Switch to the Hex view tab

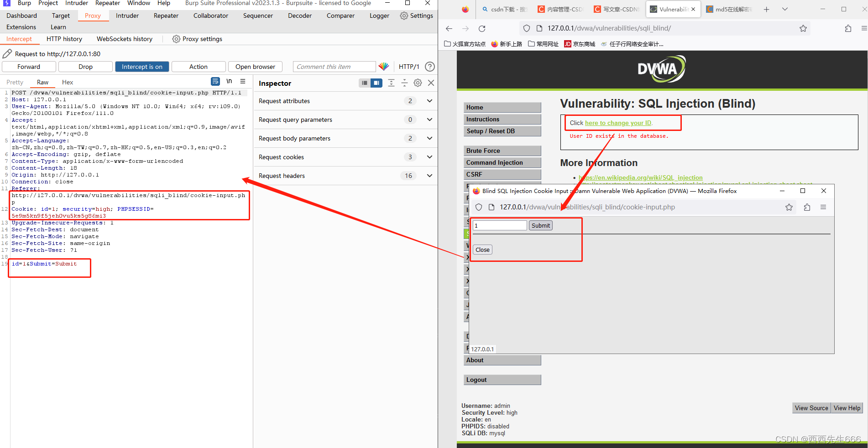68,82
